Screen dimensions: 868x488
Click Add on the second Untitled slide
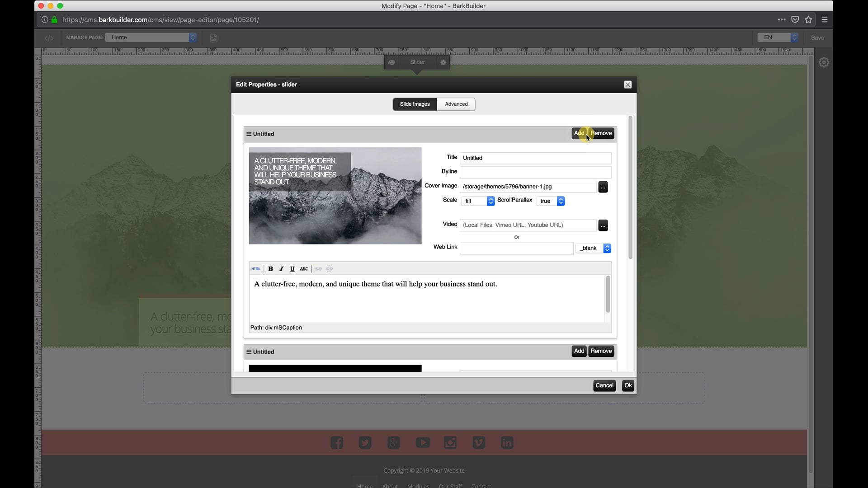579,351
